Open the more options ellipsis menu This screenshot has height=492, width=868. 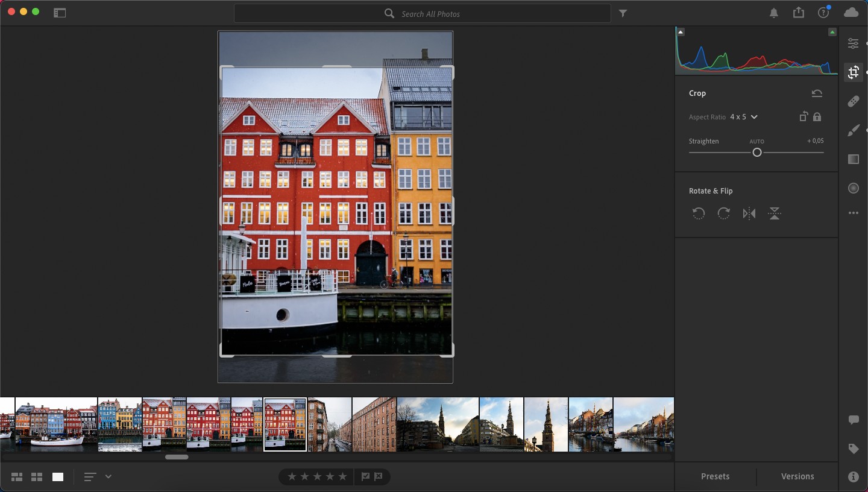(853, 213)
